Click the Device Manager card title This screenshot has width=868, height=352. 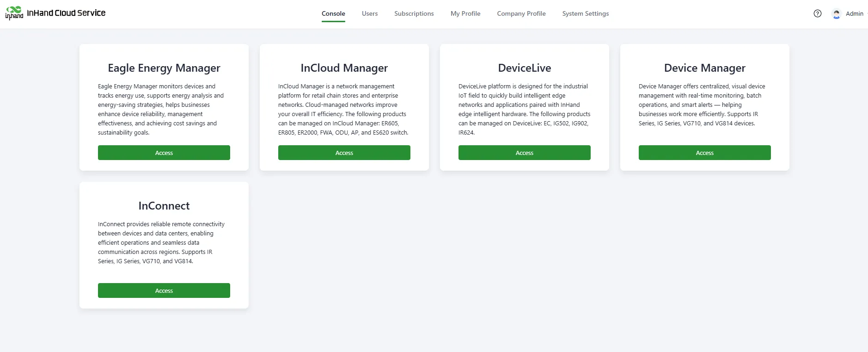pos(705,68)
